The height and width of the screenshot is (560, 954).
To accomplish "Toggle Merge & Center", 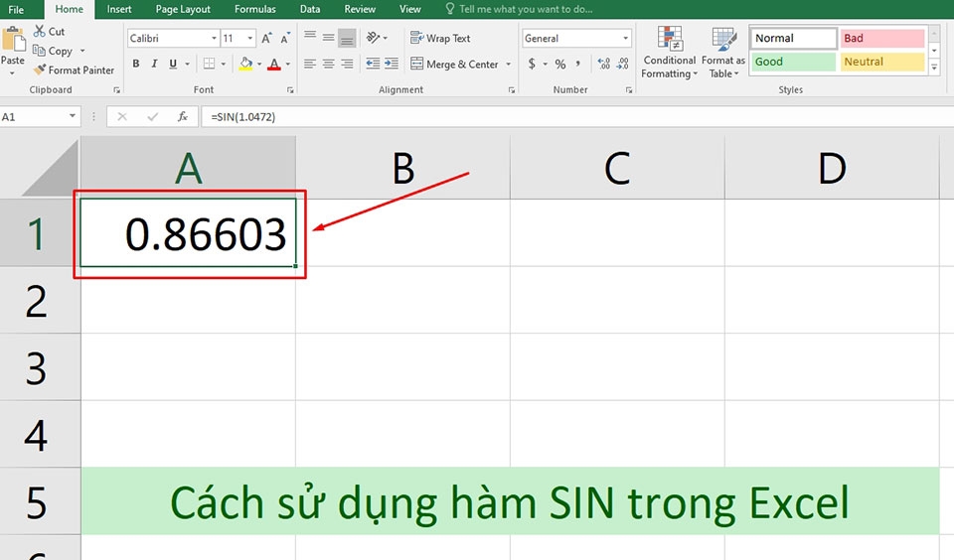I will click(454, 64).
